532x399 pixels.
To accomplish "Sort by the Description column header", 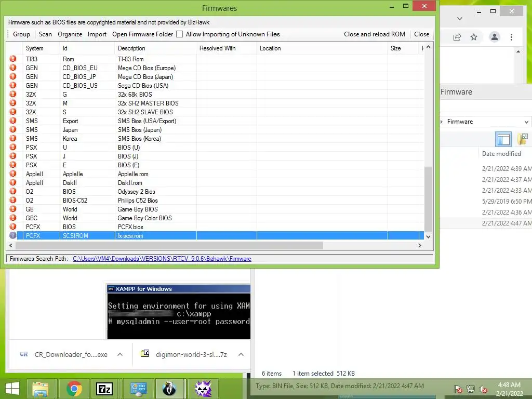I will pos(155,48).
